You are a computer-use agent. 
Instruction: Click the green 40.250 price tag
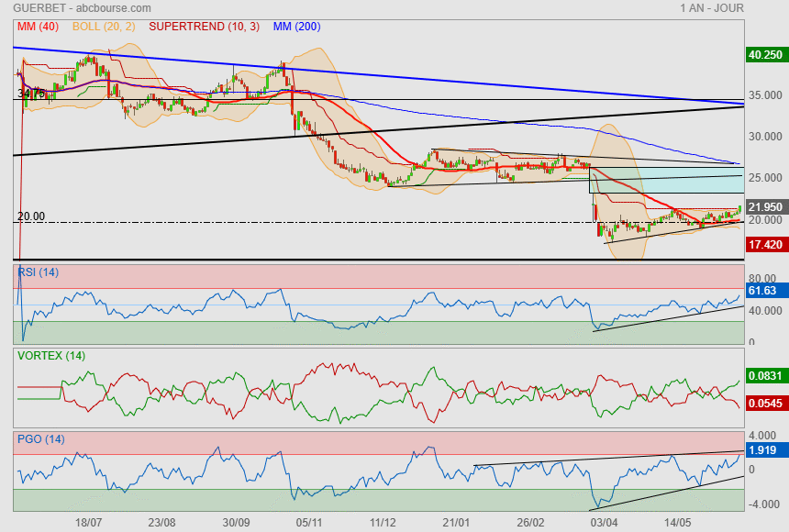coord(765,55)
